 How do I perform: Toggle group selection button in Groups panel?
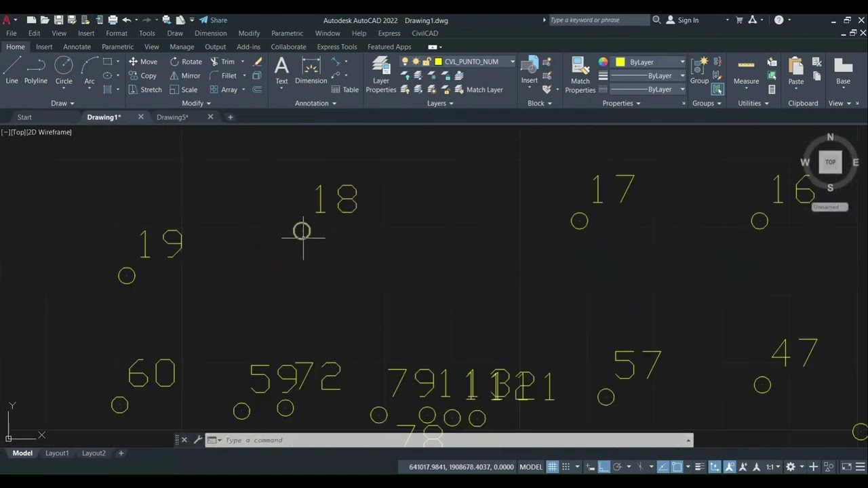click(x=717, y=89)
